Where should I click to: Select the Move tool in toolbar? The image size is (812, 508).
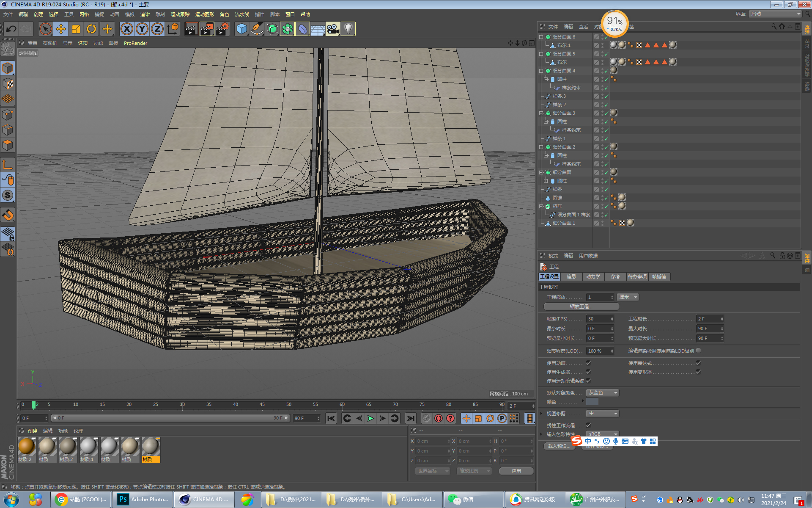click(x=61, y=29)
